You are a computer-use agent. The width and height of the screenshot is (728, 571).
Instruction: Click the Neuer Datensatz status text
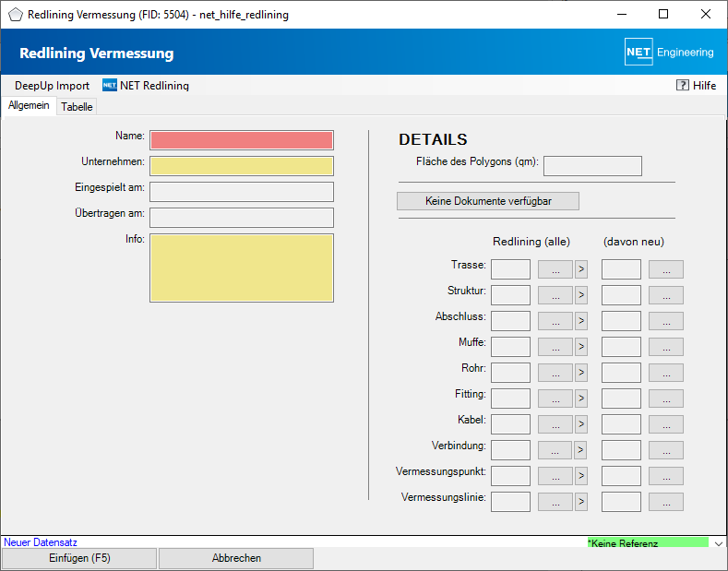click(41, 542)
